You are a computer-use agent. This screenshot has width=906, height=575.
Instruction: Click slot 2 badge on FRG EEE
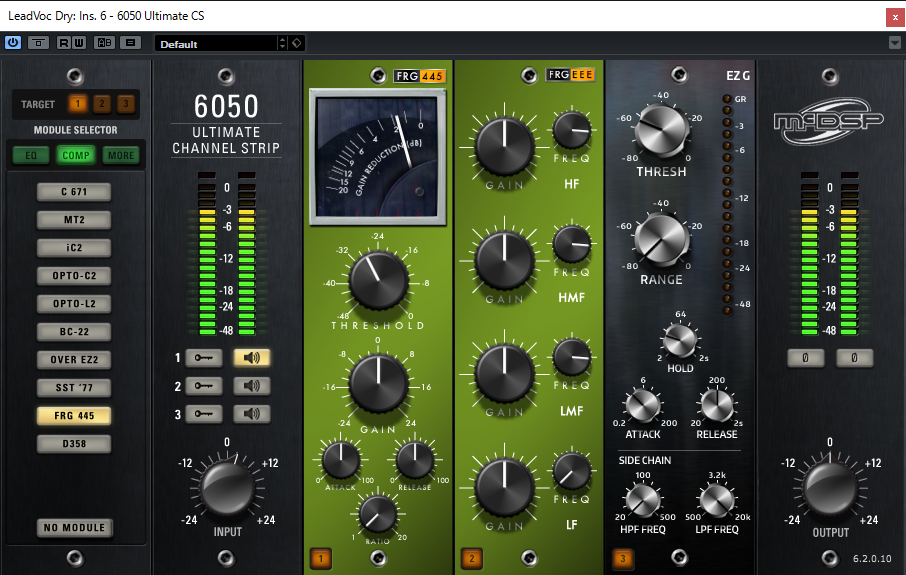tap(471, 558)
